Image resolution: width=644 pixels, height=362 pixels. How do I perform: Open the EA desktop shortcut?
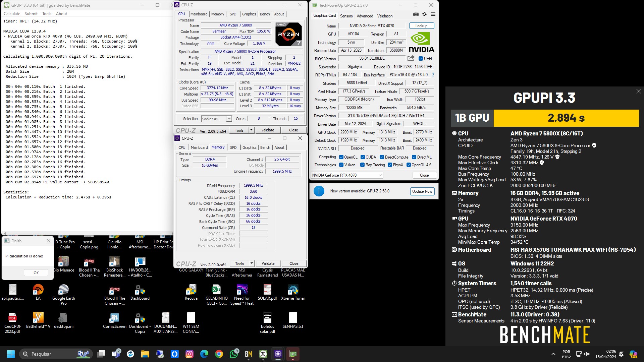point(38,292)
